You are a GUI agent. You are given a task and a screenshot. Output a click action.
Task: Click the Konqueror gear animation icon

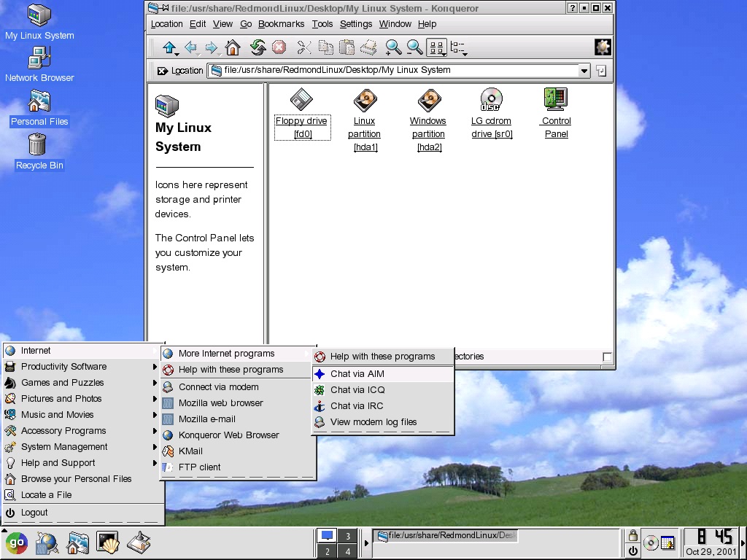pos(603,47)
